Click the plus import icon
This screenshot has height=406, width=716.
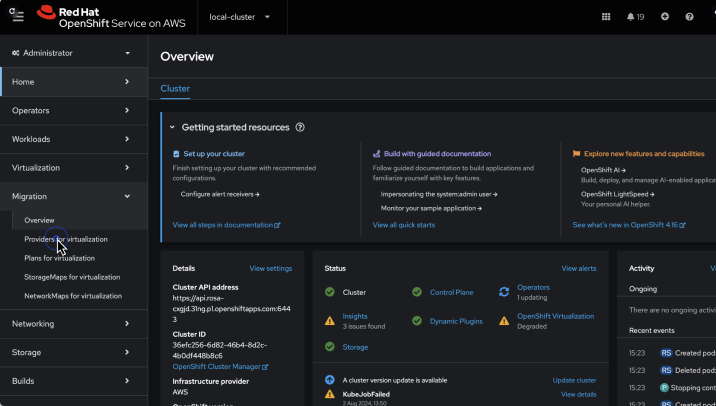point(665,17)
